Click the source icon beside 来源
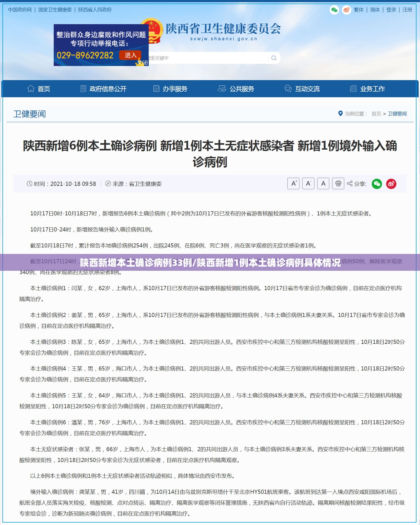Image resolution: width=420 pixels, height=525 pixels. pyautogui.click(x=108, y=184)
